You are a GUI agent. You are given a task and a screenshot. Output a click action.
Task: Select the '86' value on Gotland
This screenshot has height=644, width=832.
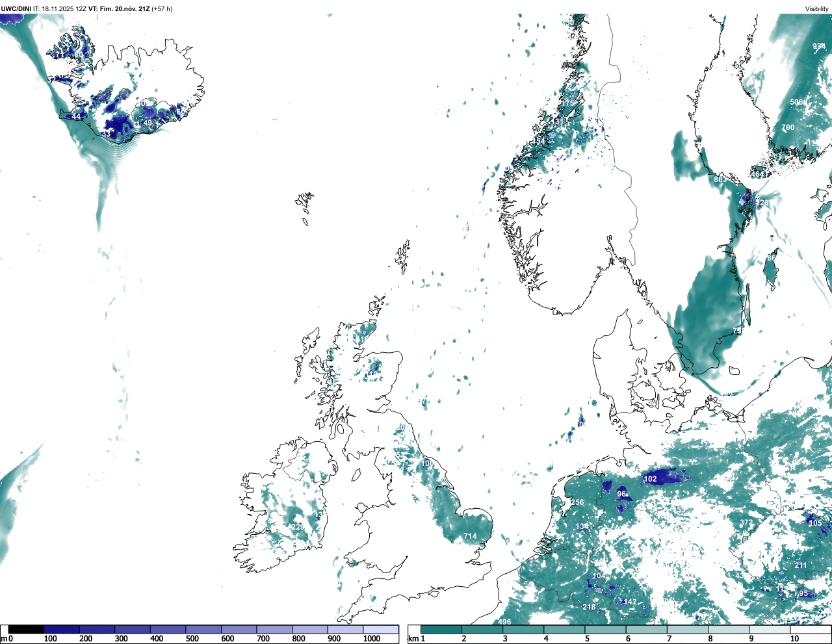(772, 258)
